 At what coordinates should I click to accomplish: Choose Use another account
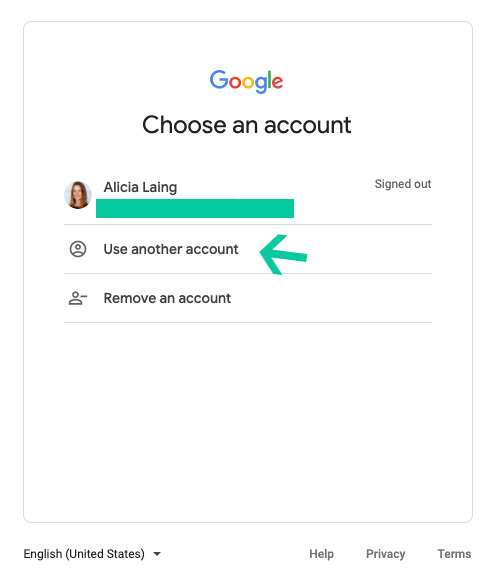[248, 249]
